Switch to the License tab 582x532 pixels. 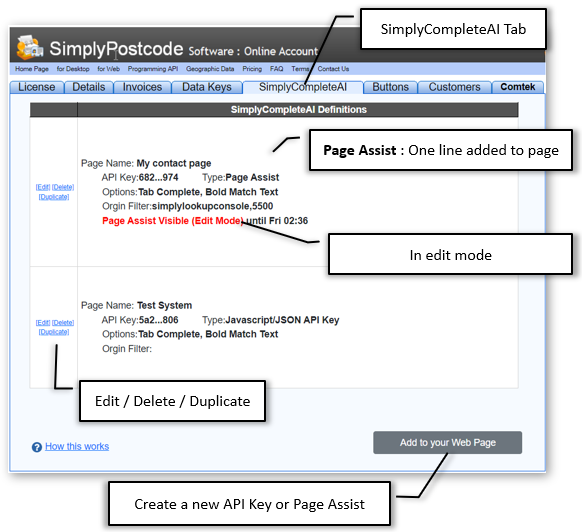pos(36,87)
